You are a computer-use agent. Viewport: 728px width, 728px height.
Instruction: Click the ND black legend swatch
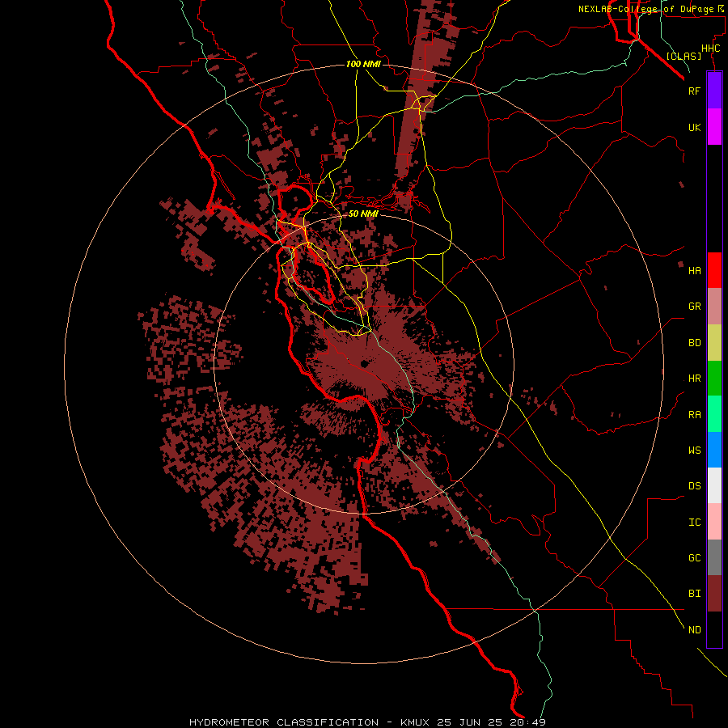[x=714, y=629]
